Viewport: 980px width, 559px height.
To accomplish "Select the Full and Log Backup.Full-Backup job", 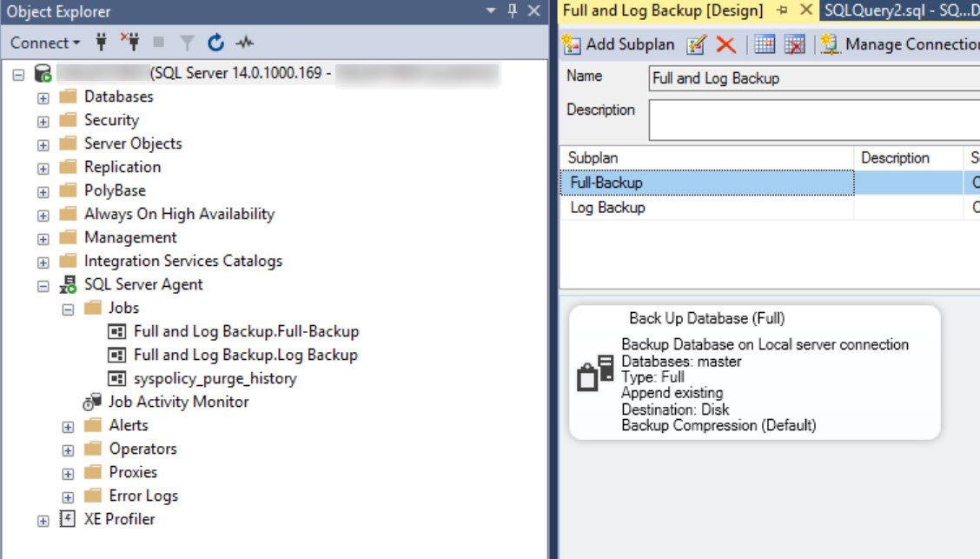I will tap(246, 330).
